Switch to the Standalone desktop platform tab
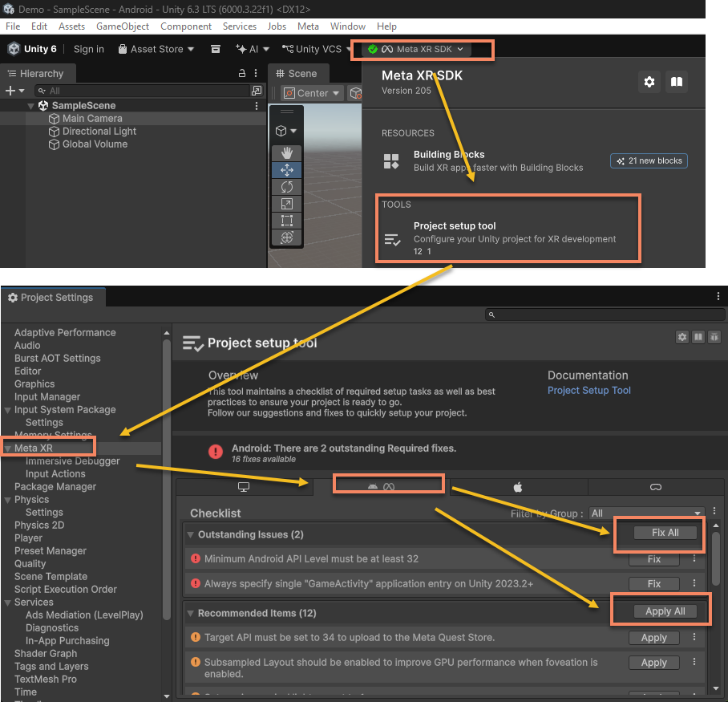Image resolution: width=728 pixels, height=702 pixels. 244,487
